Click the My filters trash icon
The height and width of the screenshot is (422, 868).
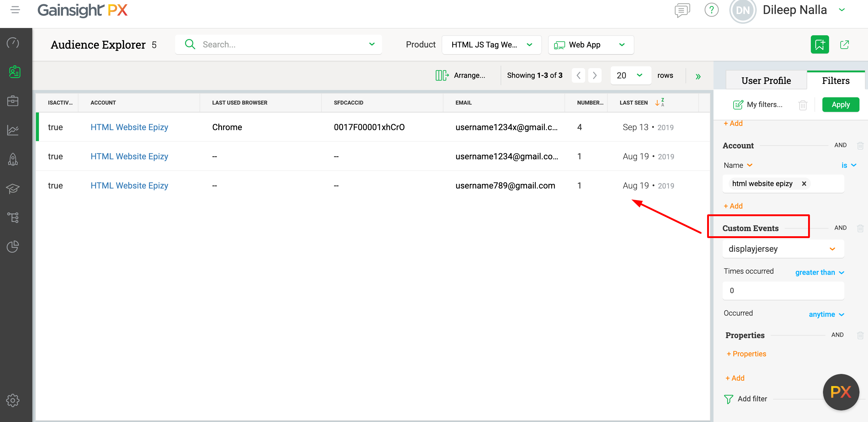[x=803, y=105]
